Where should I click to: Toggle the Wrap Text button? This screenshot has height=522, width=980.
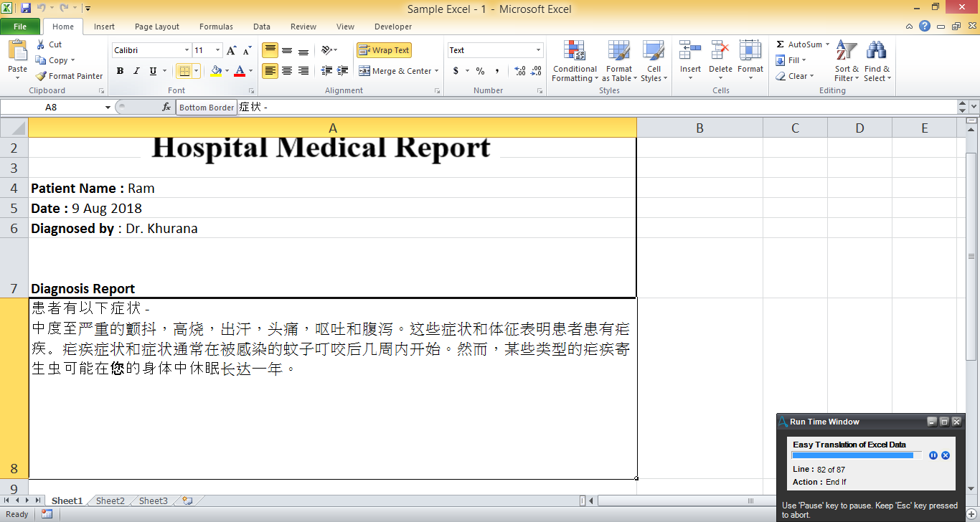pyautogui.click(x=384, y=50)
